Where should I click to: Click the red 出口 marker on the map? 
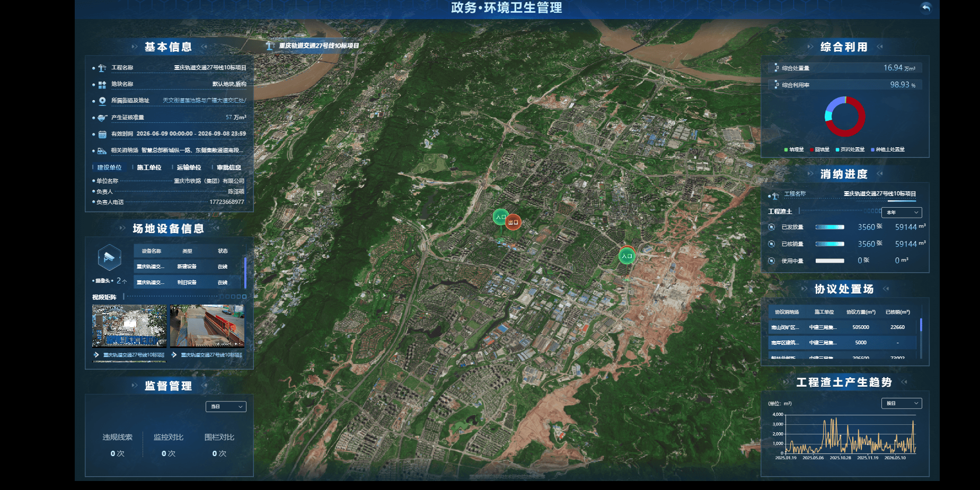coord(513,222)
